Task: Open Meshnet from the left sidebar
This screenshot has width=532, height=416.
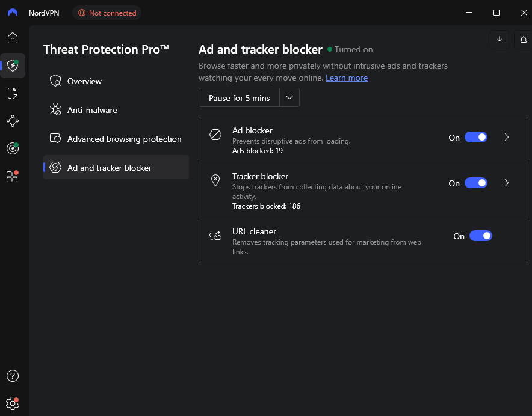Action: 12,121
